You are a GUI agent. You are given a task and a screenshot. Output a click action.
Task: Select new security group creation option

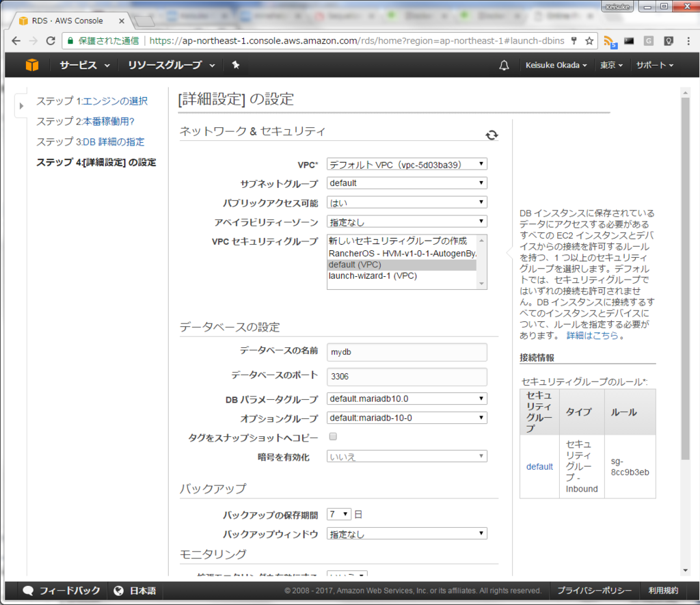pyautogui.click(x=402, y=241)
